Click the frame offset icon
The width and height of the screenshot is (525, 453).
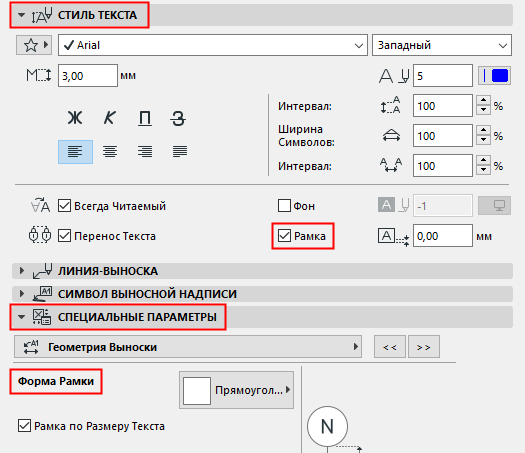pyautogui.click(x=393, y=237)
